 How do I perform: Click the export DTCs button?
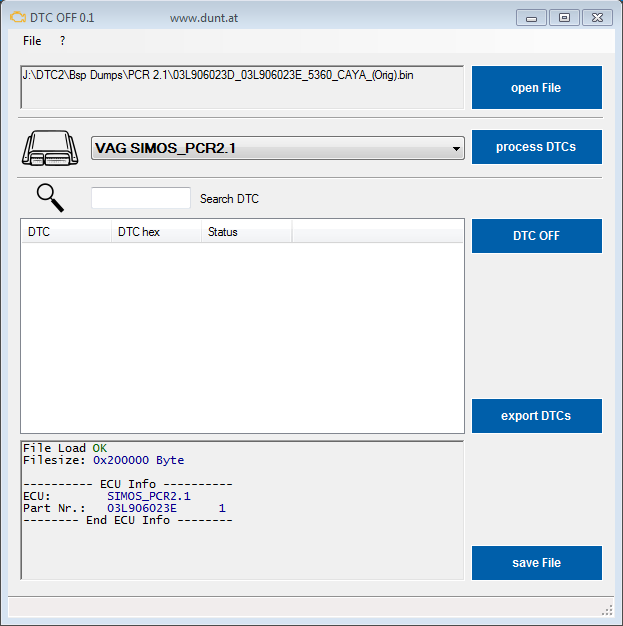pos(537,416)
